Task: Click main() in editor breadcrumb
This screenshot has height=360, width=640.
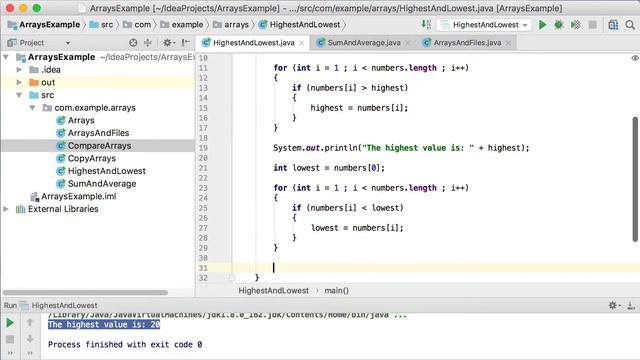Action: 336,291
